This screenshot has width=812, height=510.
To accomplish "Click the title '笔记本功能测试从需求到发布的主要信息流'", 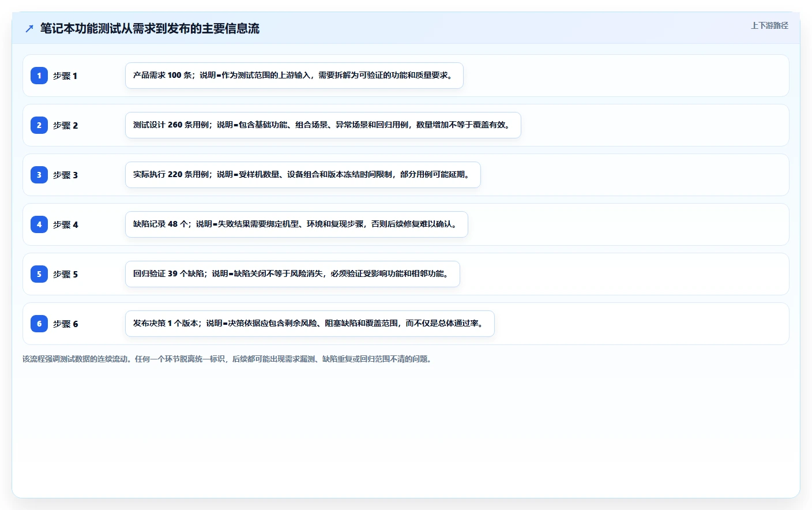I will point(150,28).
